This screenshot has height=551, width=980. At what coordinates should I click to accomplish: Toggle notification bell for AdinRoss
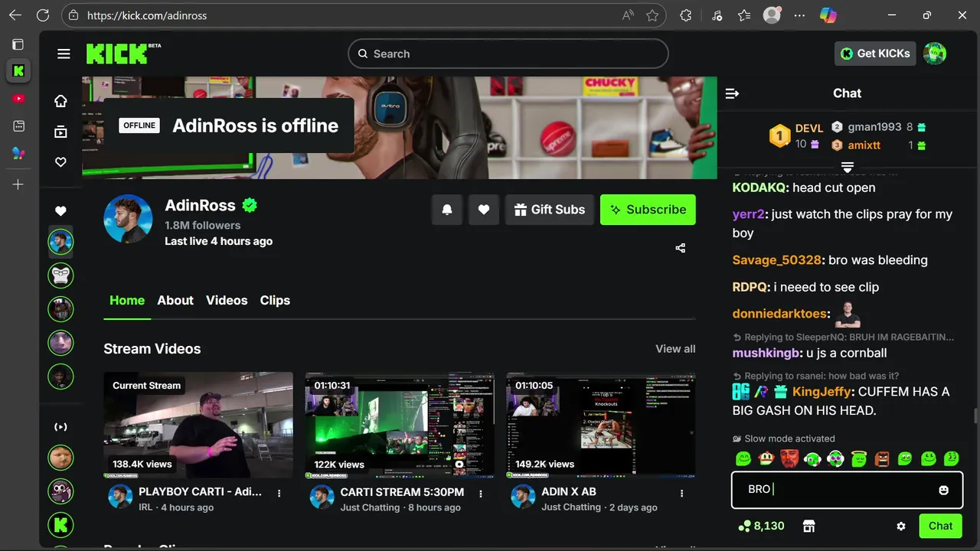(x=447, y=210)
